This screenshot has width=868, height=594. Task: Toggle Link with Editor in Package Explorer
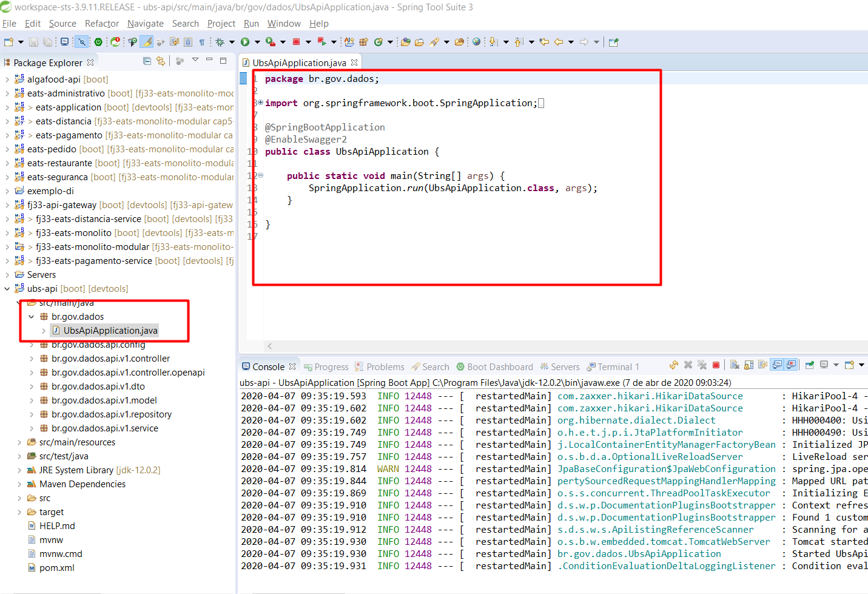click(x=160, y=61)
